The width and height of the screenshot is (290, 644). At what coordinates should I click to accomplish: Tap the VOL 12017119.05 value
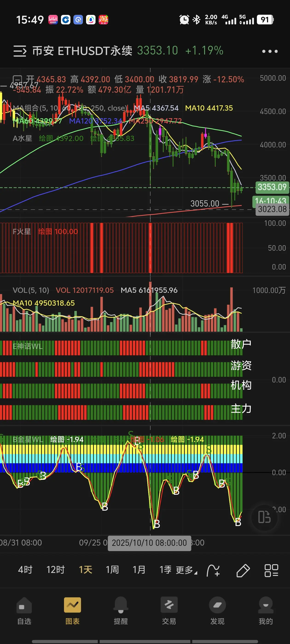(84, 290)
